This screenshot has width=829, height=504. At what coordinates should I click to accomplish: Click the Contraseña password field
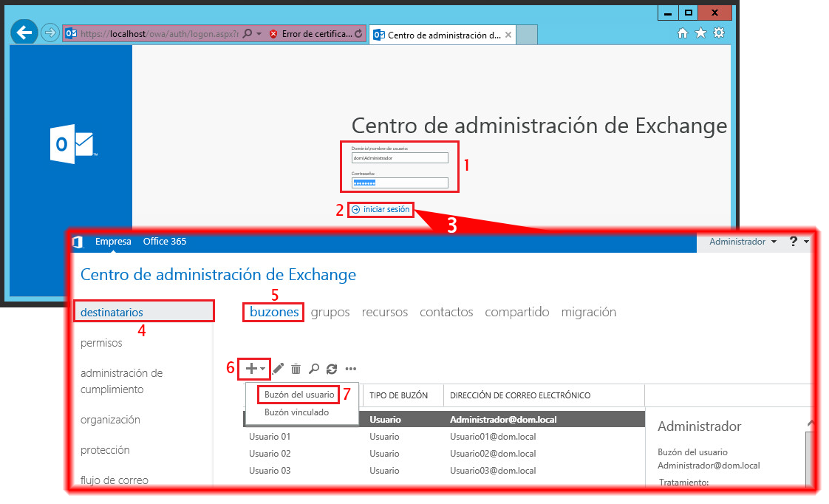coord(400,183)
